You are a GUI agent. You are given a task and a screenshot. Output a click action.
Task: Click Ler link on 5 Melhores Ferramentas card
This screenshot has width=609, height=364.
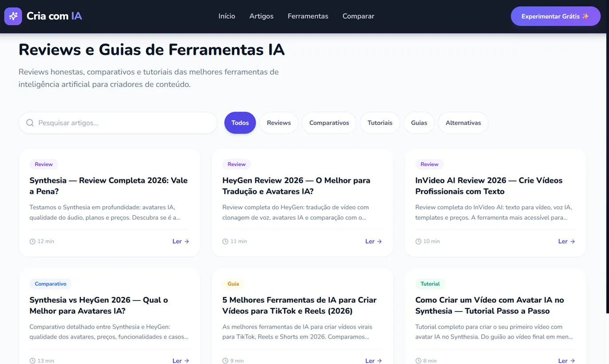pos(373,361)
